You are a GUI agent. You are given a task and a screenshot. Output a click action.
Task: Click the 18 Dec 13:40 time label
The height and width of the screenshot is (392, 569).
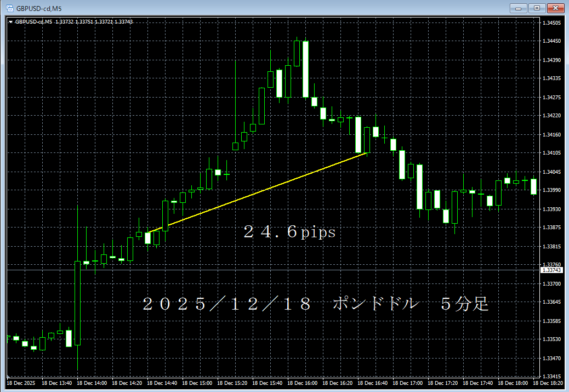point(56,383)
